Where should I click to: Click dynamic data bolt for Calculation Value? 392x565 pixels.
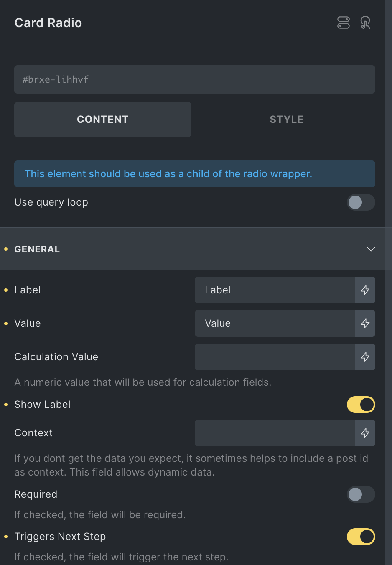365,357
